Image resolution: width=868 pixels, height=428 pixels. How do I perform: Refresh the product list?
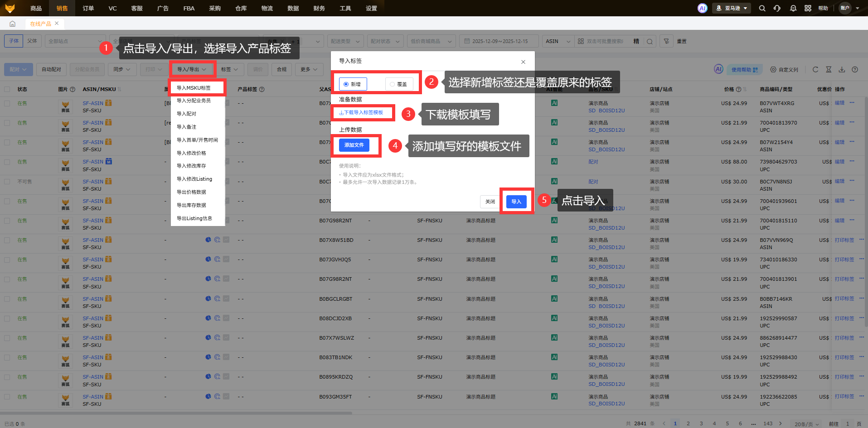click(x=815, y=69)
